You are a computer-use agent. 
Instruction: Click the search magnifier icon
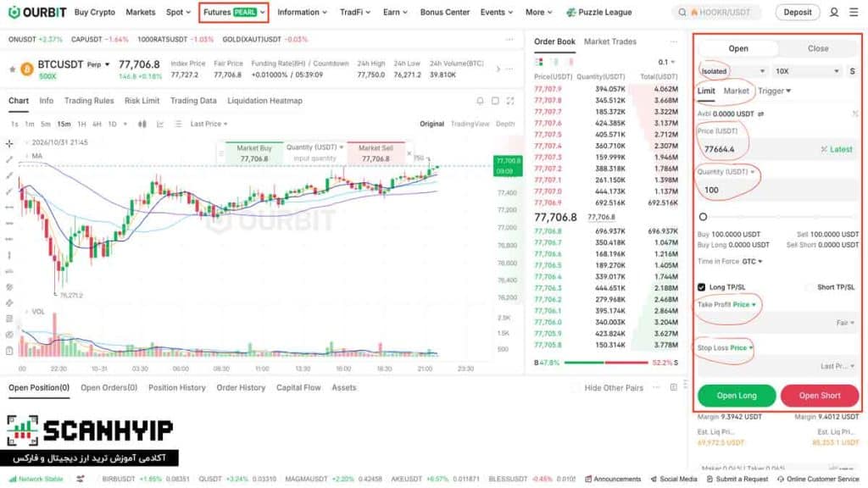[x=682, y=12]
